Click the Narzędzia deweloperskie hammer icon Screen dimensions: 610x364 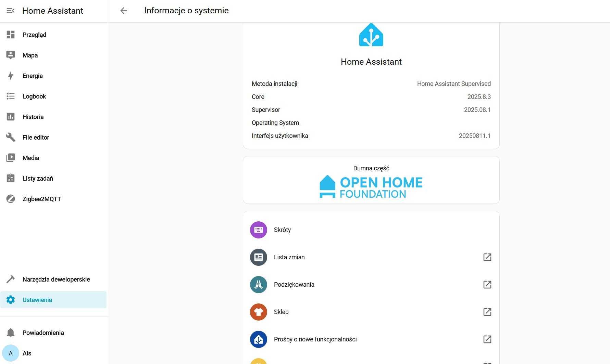coord(11,279)
